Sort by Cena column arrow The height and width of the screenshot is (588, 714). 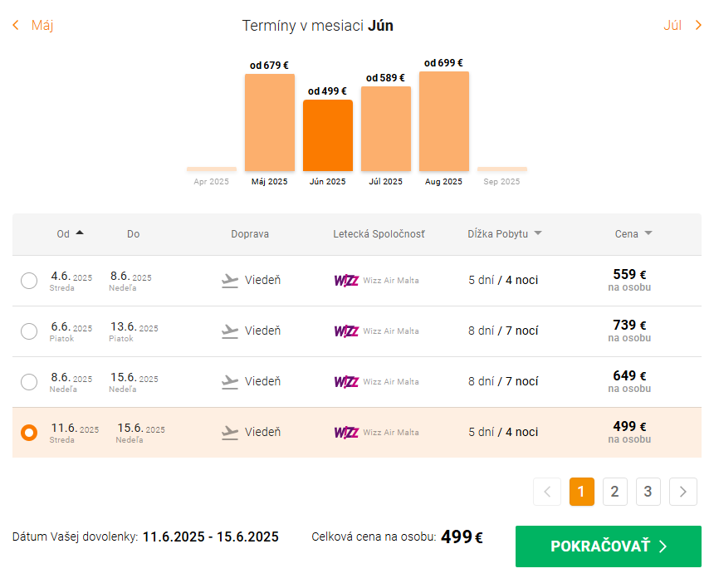point(648,233)
